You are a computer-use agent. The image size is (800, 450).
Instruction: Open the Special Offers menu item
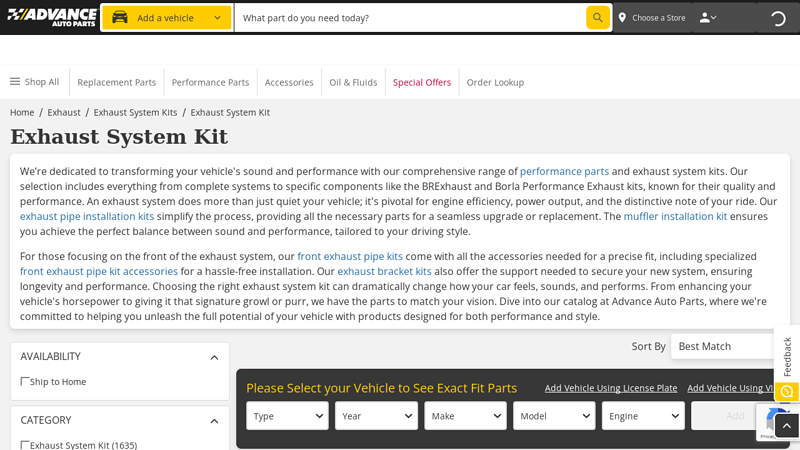coord(422,82)
